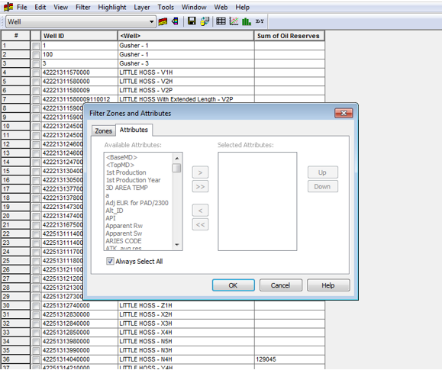The height and width of the screenshot is (370, 442).
Task: Check the LITTLE HOSS - V2H row checkbox
Action: tap(36, 82)
